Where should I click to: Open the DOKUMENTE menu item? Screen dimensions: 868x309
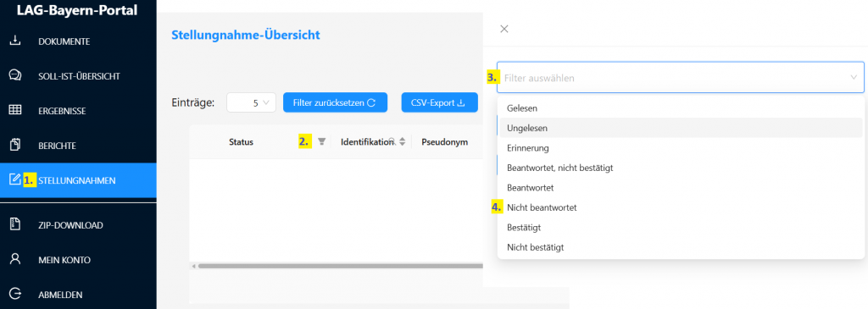tap(64, 41)
